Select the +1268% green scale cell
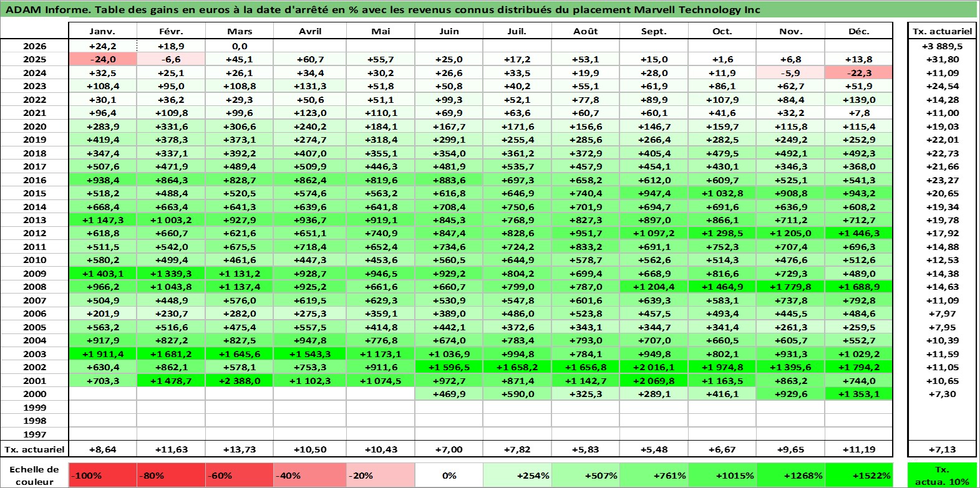The width and height of the screenshot is (980, 488). click(790, 476)
